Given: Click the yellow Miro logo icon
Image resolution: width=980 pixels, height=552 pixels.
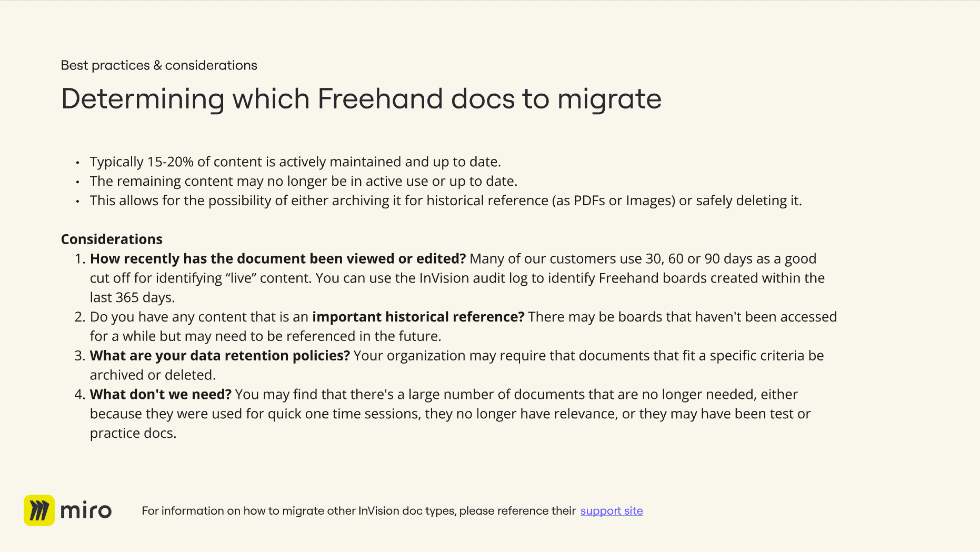Looking at the screenshot, I should click(x=39, y=510).
